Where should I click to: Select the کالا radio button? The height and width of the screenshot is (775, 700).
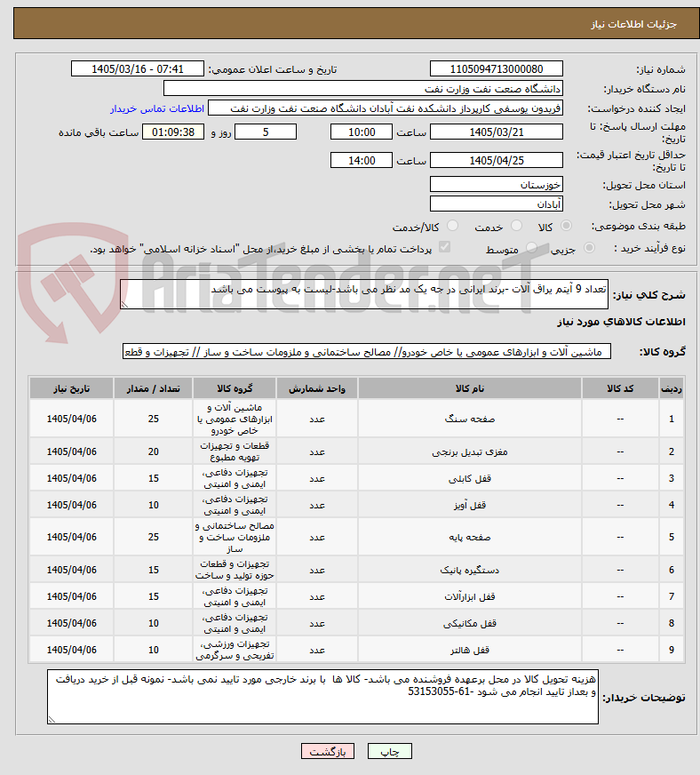(566, 226)
